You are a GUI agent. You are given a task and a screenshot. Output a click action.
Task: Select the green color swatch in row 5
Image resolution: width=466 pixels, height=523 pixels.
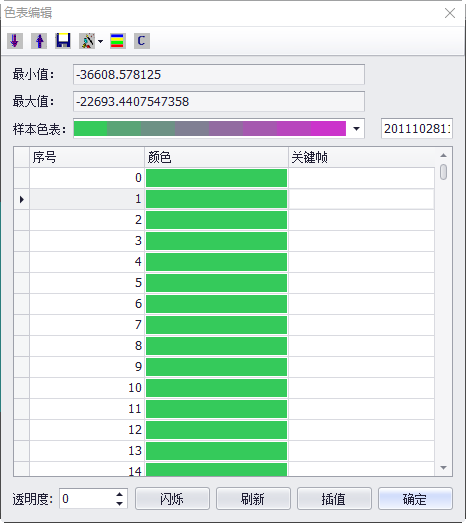tap(216, 283)
